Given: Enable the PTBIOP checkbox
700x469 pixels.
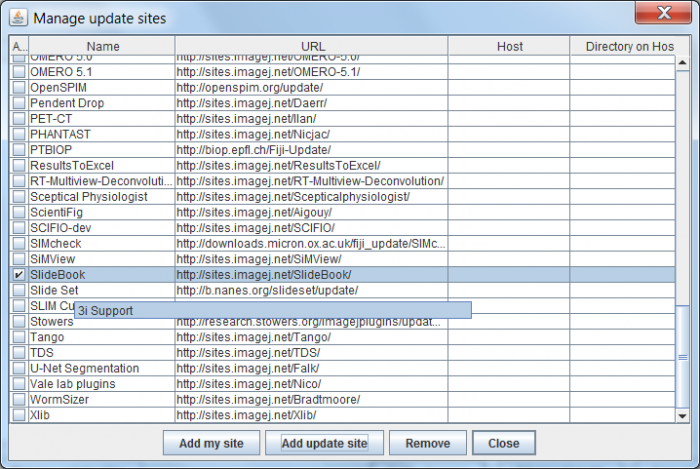Looking at the screenshot, I should (x=19, y=149).
